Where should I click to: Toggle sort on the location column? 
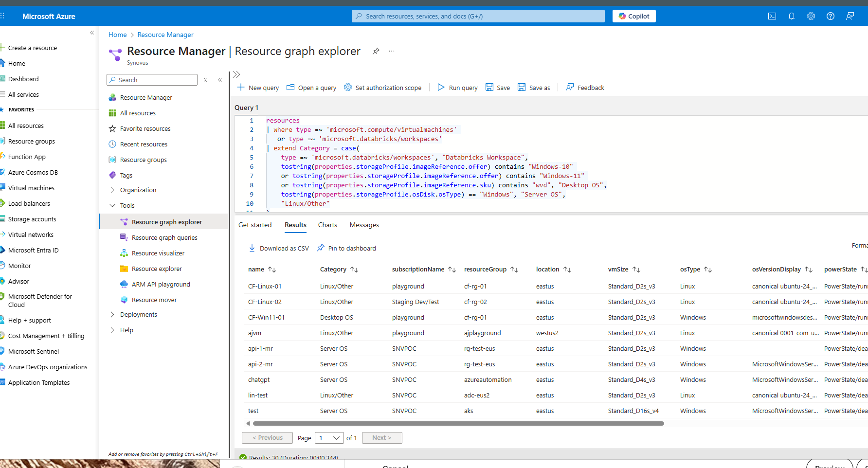tap(567, 269)
